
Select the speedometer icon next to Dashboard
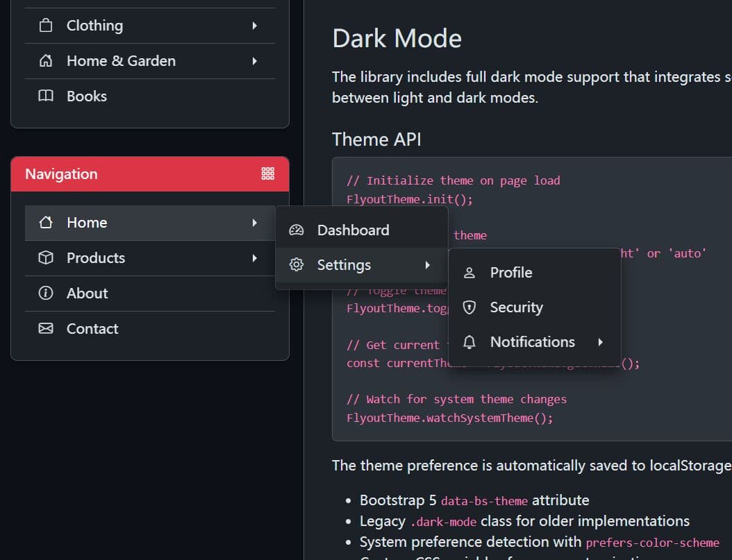296,229
